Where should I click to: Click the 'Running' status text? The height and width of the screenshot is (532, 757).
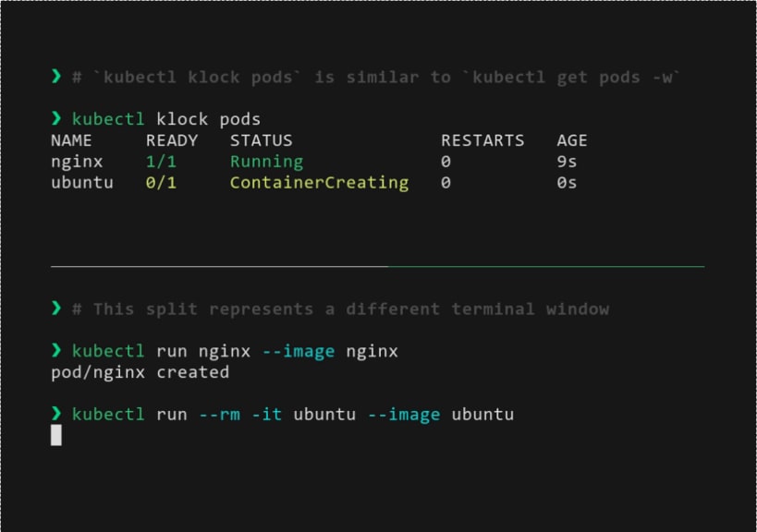(266, 162)
